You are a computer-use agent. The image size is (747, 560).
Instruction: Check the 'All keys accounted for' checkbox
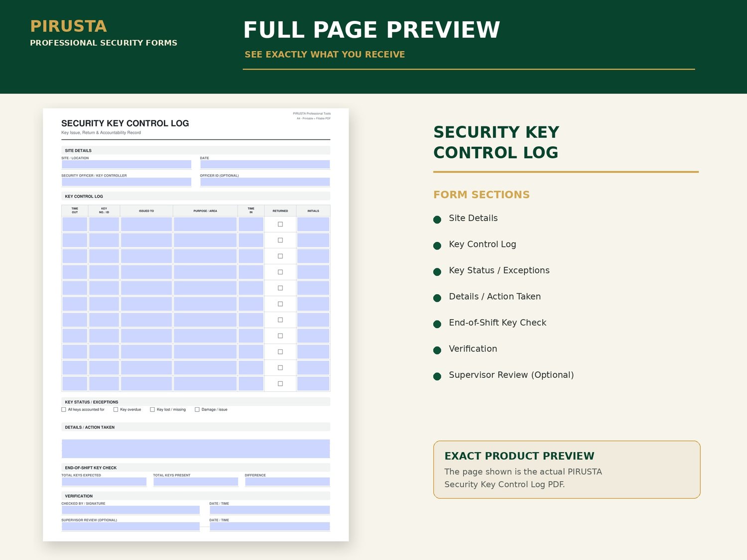(64, 410)
